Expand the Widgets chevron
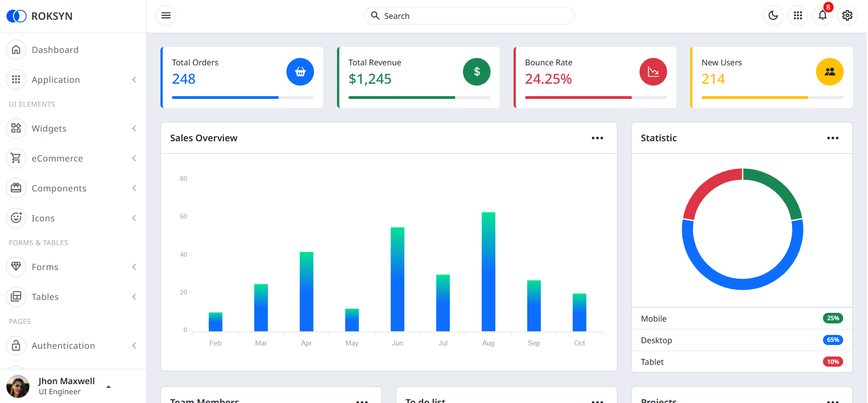This screenshot has width=868, height=403. (134, 128)
